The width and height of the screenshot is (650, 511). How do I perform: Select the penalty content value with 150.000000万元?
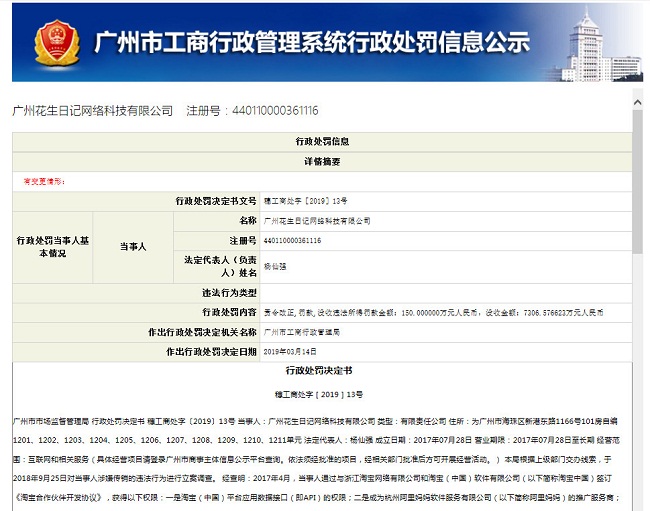pyautogui.click(x=433, y=313)
